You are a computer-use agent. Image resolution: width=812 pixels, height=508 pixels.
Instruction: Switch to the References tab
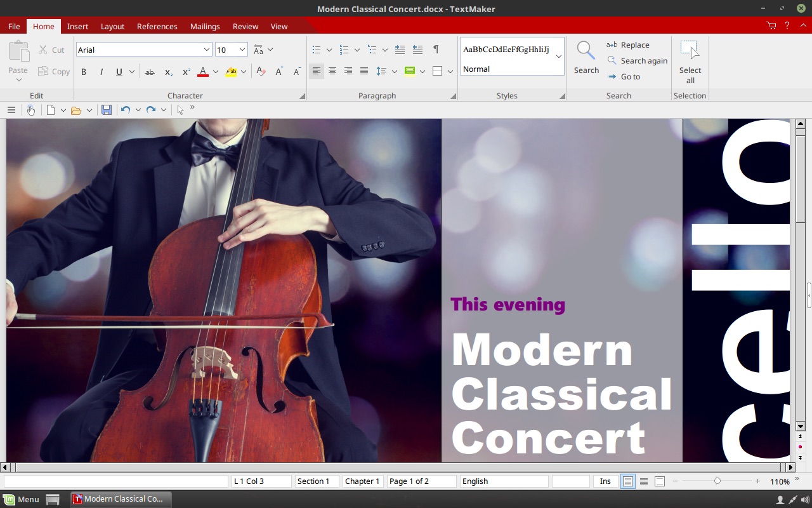tap(157, 26)
